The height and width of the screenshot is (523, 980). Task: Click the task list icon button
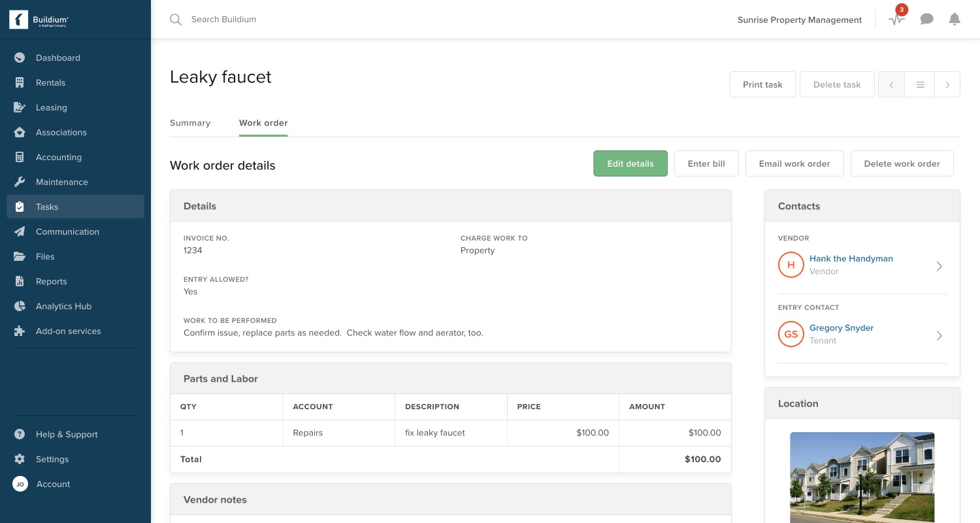coord(920,84)
